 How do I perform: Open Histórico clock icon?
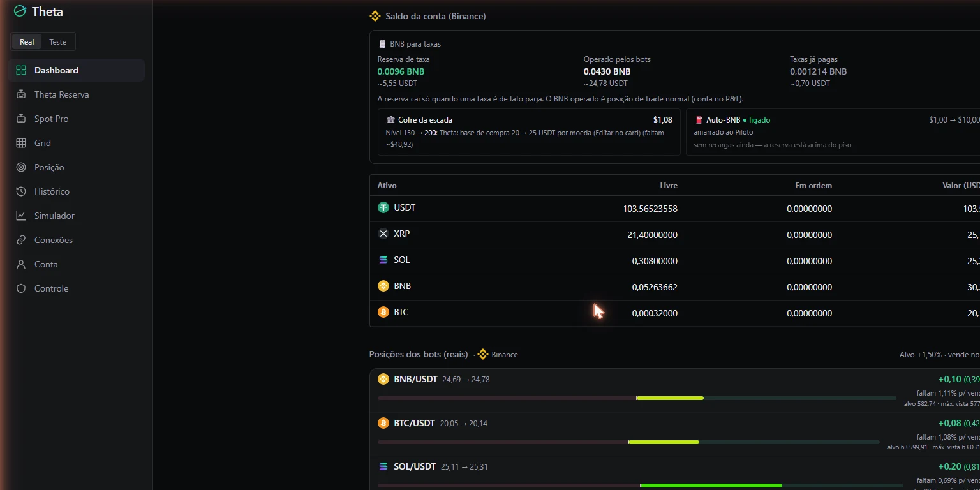(21, 191)
